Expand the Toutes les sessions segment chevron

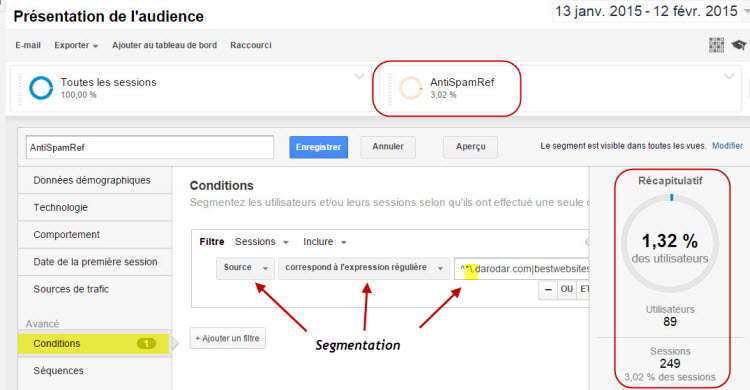[x=359, y=77]
